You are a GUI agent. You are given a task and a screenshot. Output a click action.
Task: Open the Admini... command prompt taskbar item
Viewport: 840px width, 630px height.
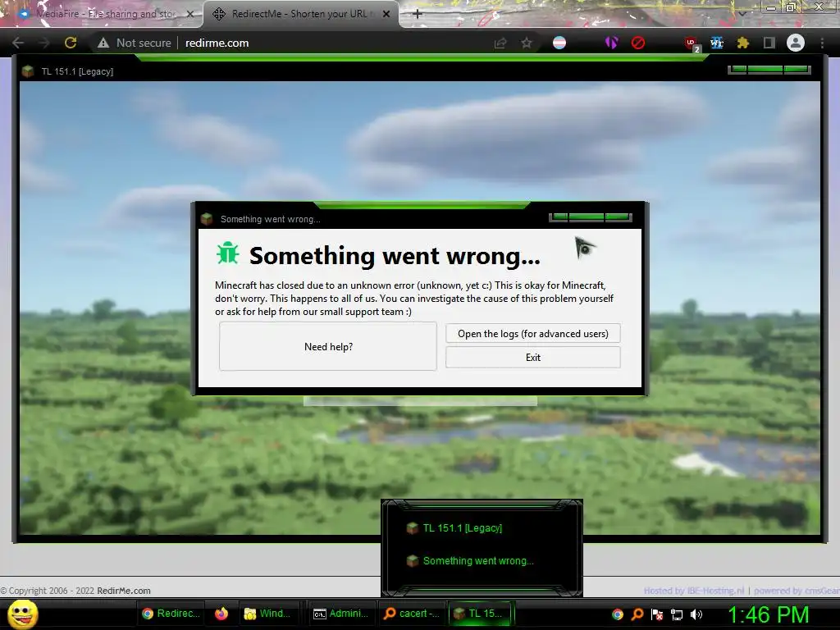(x=340, y=614)
